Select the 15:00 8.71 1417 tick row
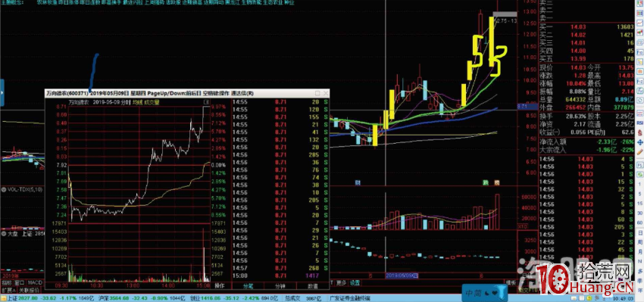The width and height of the screenshot is (644, 302). [280, 276]
